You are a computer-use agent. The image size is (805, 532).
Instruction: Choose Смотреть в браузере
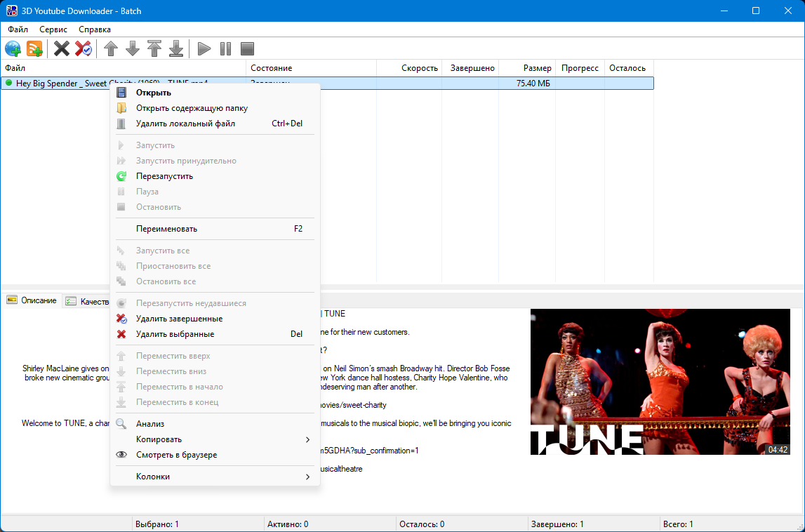tap(176, 455)
